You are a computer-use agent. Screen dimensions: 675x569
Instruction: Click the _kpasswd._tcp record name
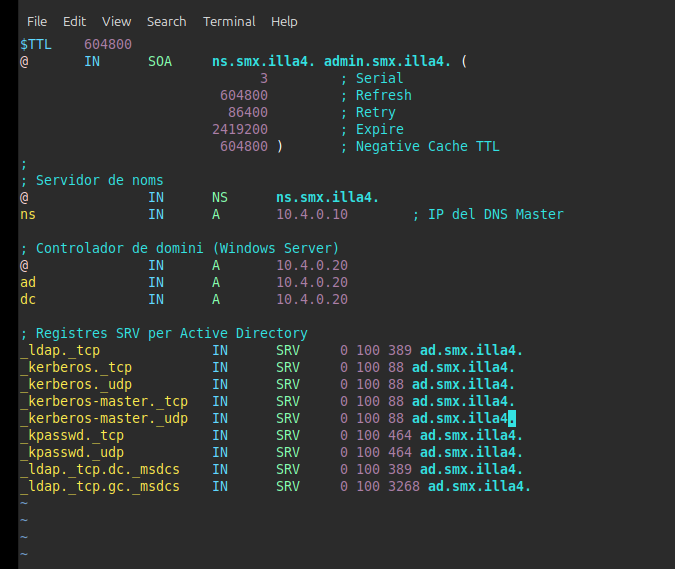72,436
